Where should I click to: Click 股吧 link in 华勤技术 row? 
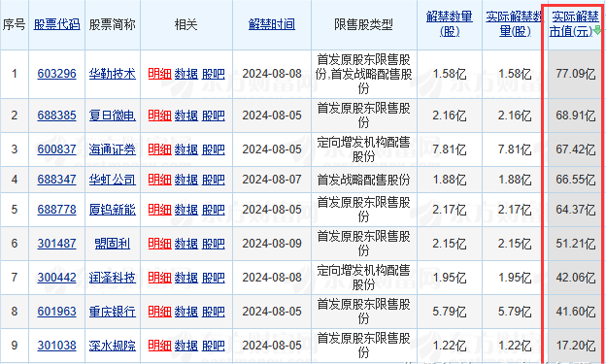tap(214, 74)
